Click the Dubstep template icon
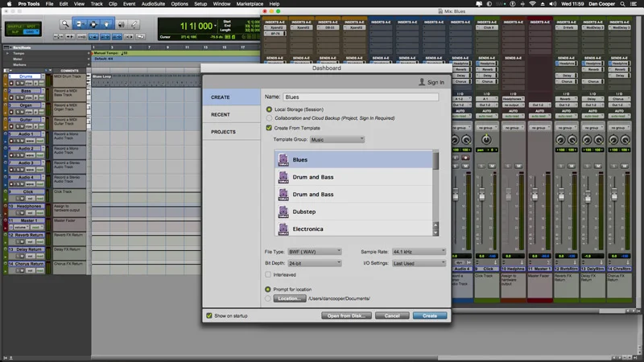 click(283, 212)
